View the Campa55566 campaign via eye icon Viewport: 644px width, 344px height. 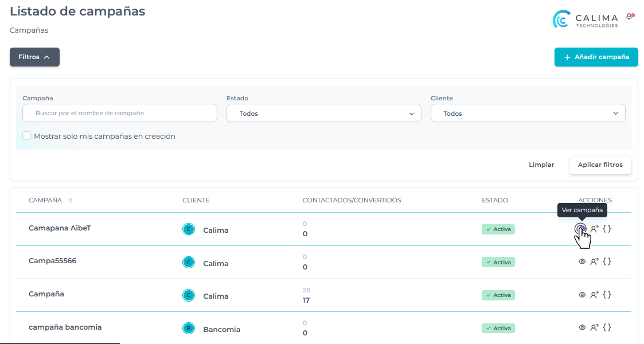click(582, 261)
